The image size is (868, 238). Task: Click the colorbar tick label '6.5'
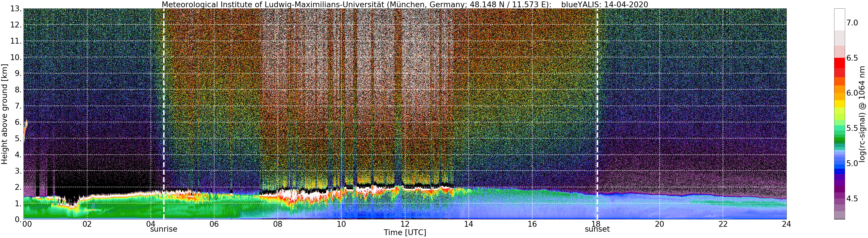point(852,58)
